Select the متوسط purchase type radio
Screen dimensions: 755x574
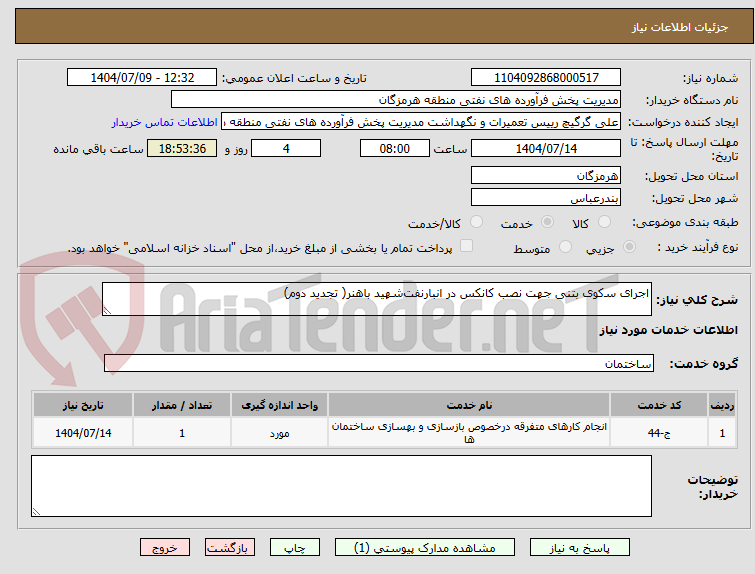pyautogui.click(x=565, y=247)
